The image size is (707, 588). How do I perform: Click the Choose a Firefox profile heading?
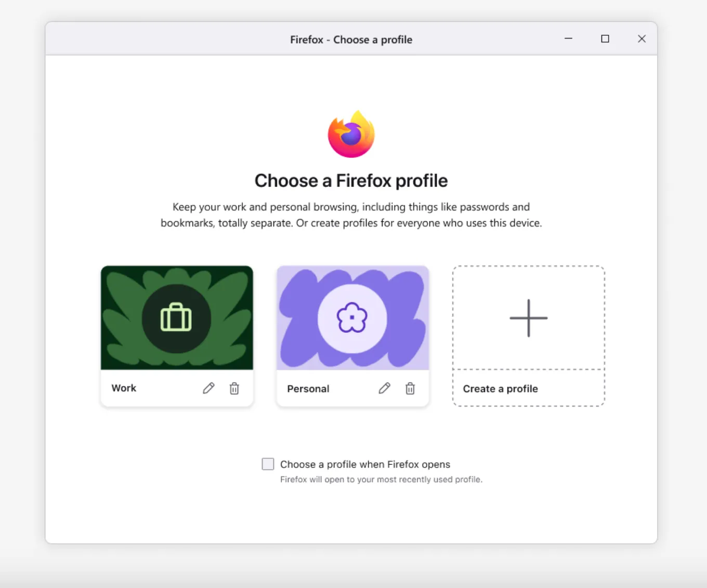point(351,180)
